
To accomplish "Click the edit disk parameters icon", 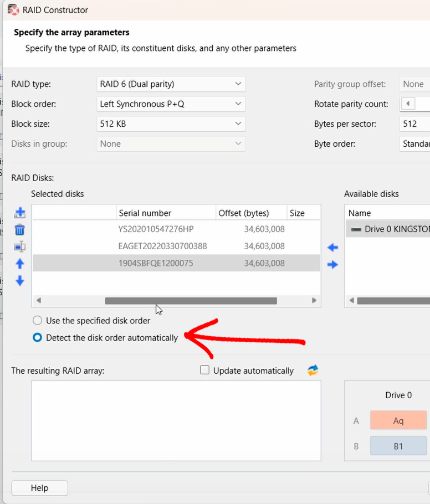I will [19, 246].
